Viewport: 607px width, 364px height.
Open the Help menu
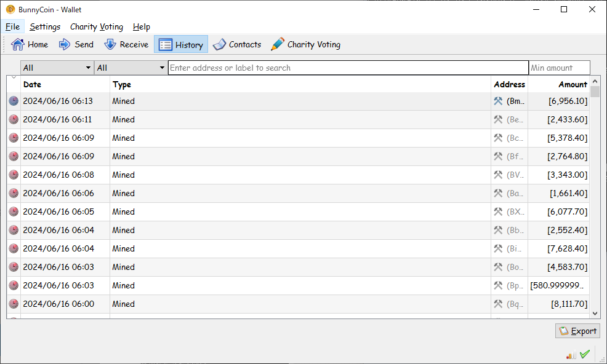[x=142, y=26]
